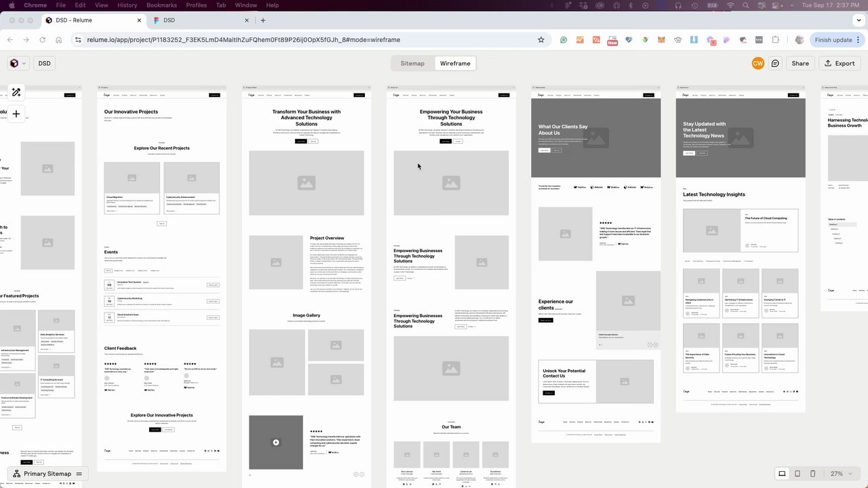
Task: Open the AI magic wand tool
Action: tap(16, 92)
